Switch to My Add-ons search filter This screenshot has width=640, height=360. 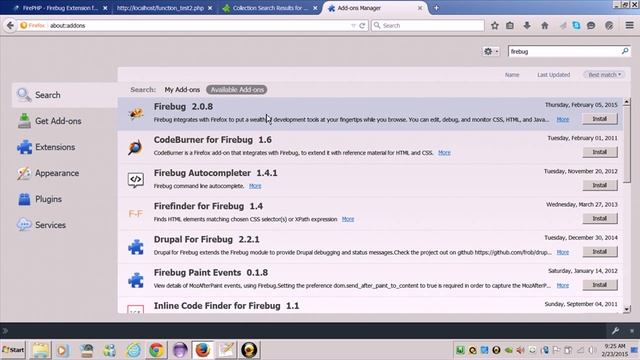click(182, 90)
